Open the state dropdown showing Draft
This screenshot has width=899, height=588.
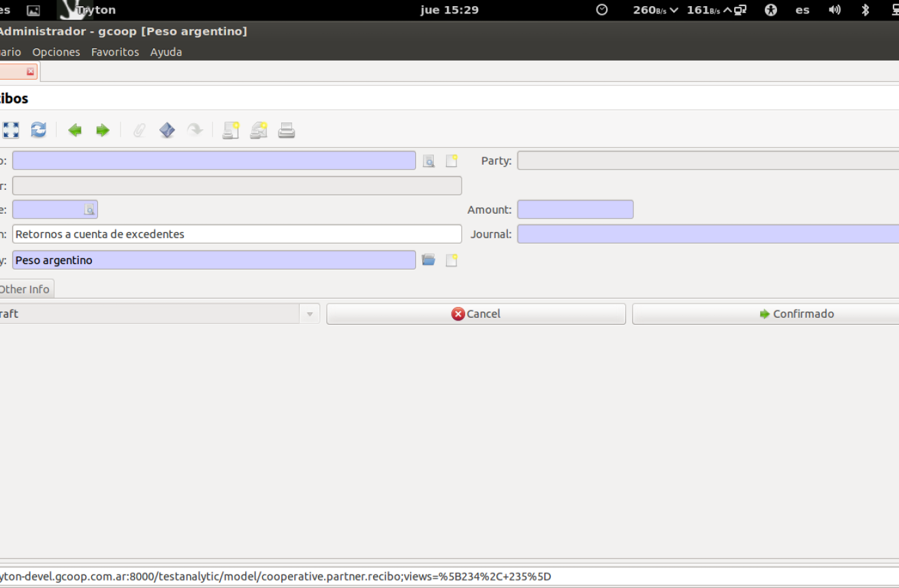pos(309,314)
